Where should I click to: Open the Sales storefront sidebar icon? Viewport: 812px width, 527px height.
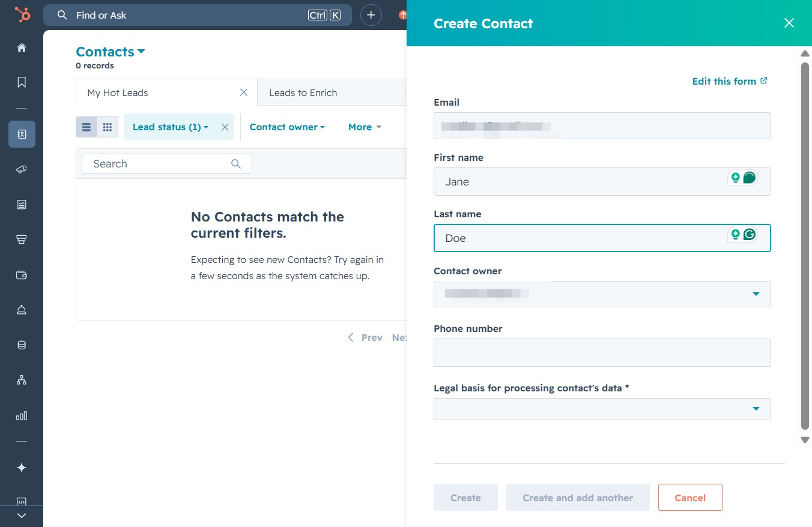tap(22, 239)
